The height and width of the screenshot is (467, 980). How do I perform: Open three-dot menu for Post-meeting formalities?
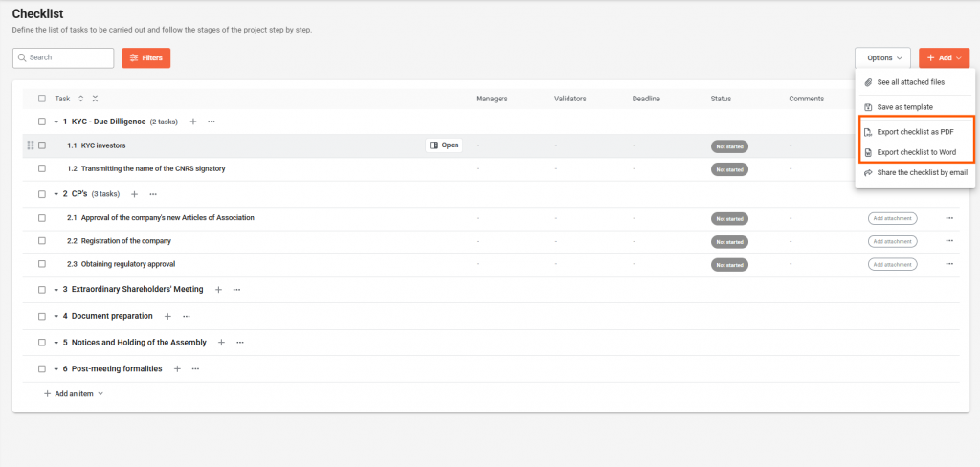[195, 368]
